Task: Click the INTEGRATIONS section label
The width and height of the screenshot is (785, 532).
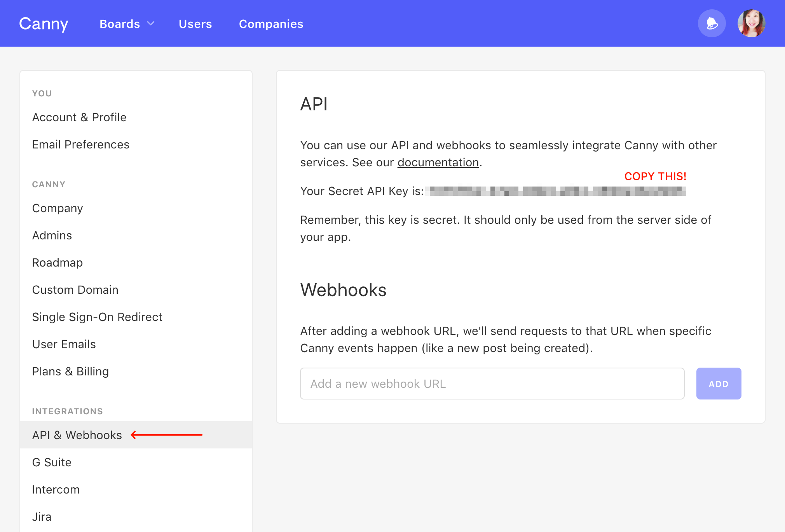Action: [68, 411]
